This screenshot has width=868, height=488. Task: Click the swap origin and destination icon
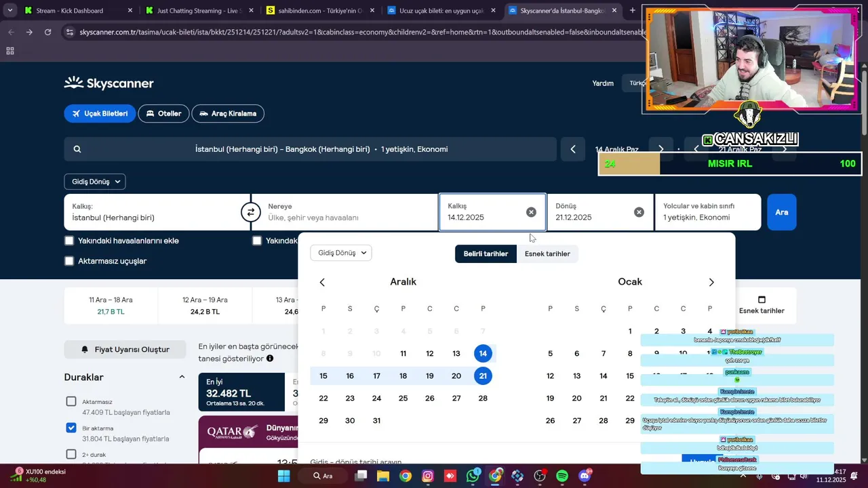(x=250, y=212)
